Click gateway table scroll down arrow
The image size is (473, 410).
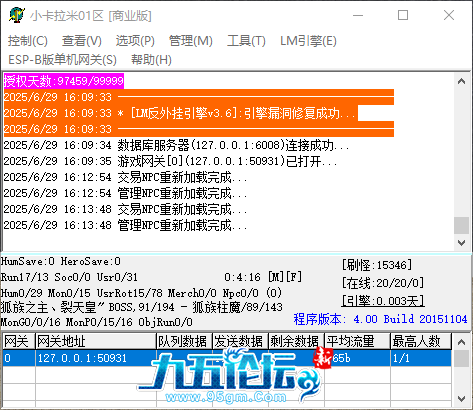[461, 399]
